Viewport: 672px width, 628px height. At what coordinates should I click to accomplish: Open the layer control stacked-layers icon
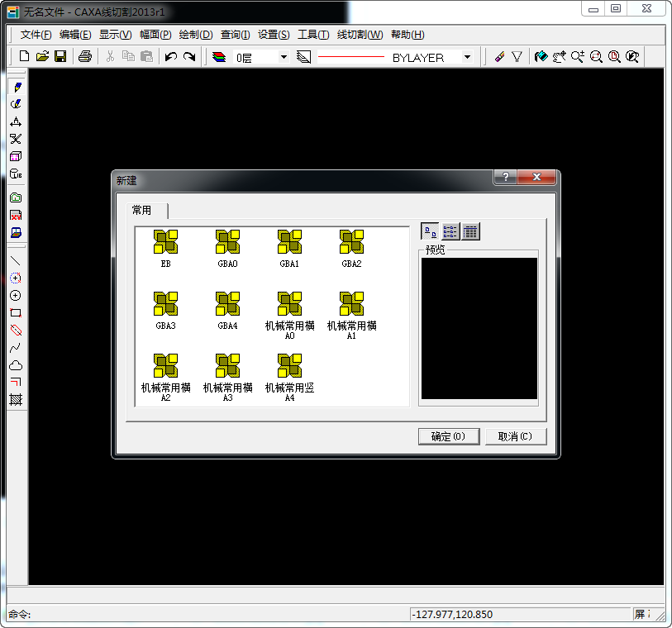tap(219, 56)
